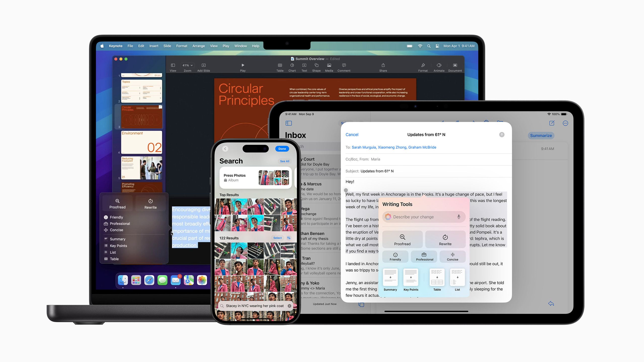Toggle the Concise writing style option
Image resolution: width=644 pixels, height=362 pixels.
coord(452,256)
